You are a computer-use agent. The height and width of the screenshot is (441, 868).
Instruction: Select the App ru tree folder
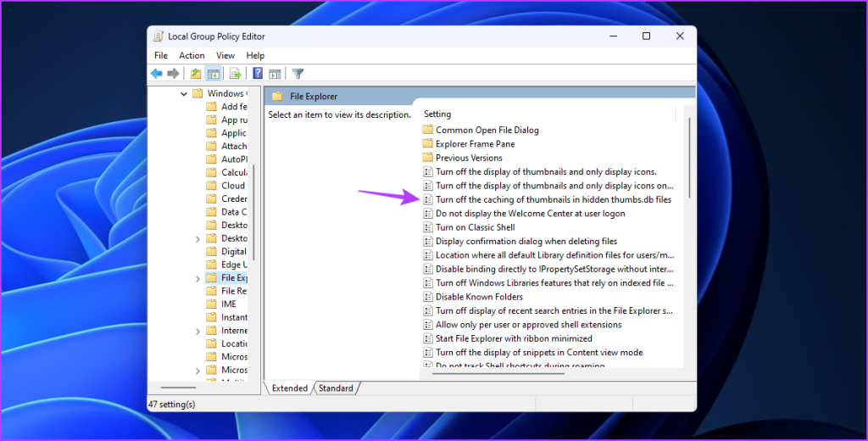click(x=226, y=120)
